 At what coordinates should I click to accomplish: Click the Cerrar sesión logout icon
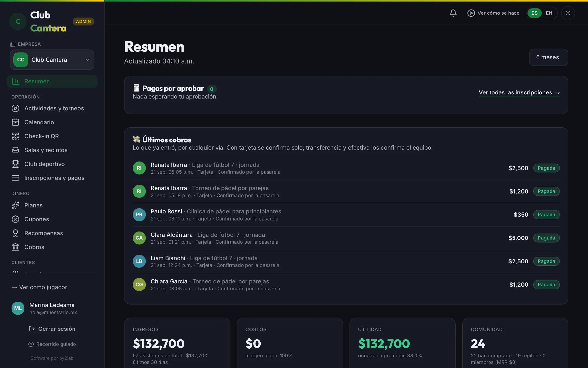point(32,329)
